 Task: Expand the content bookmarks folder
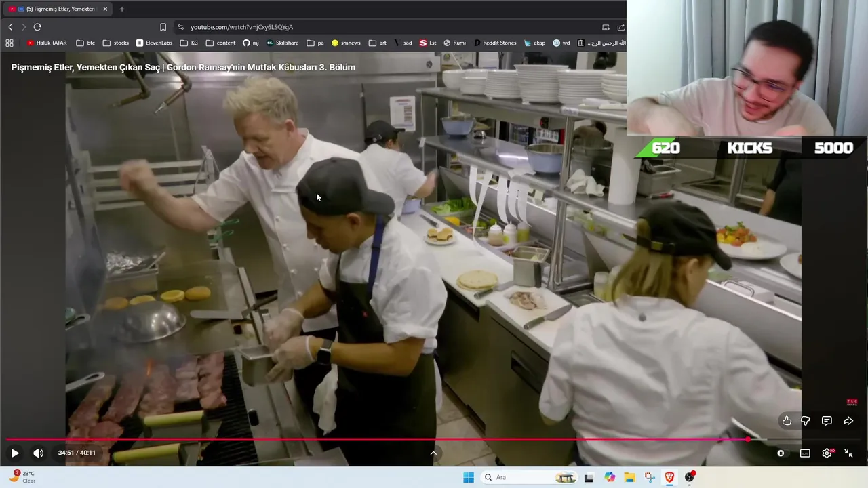coord(220,43)
